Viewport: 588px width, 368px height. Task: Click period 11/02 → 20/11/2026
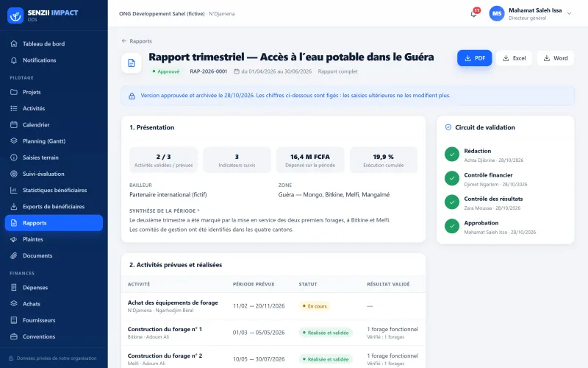click(x=259, y=306)
